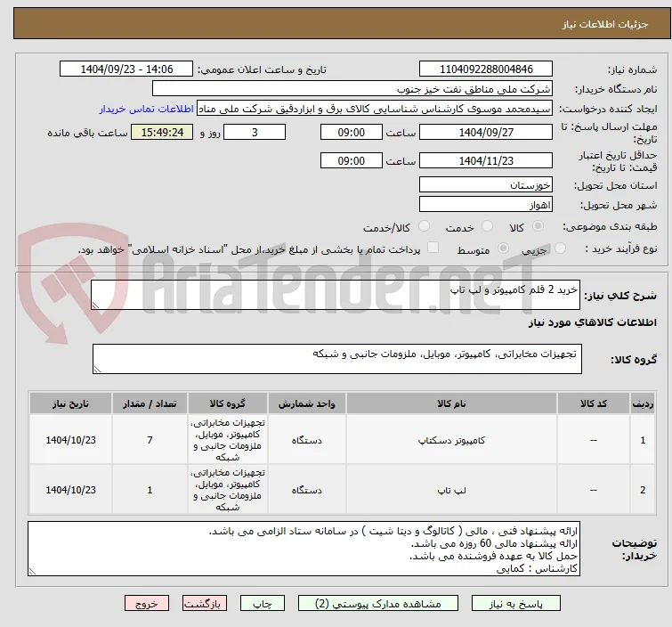
Task: Click the city field 'اهواز'
Action: [x=486, y=205]
